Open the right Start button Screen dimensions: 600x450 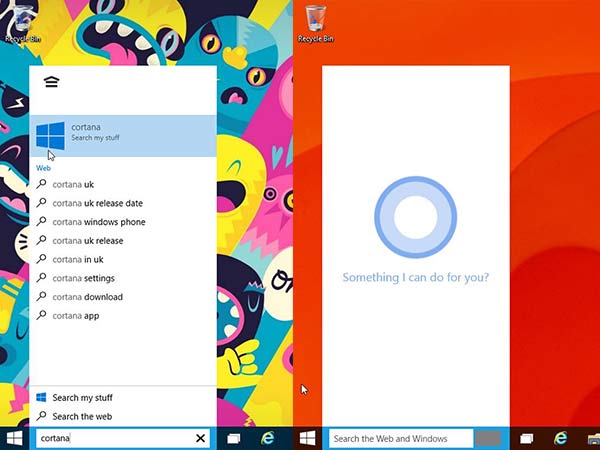click(x=308, y=438)
